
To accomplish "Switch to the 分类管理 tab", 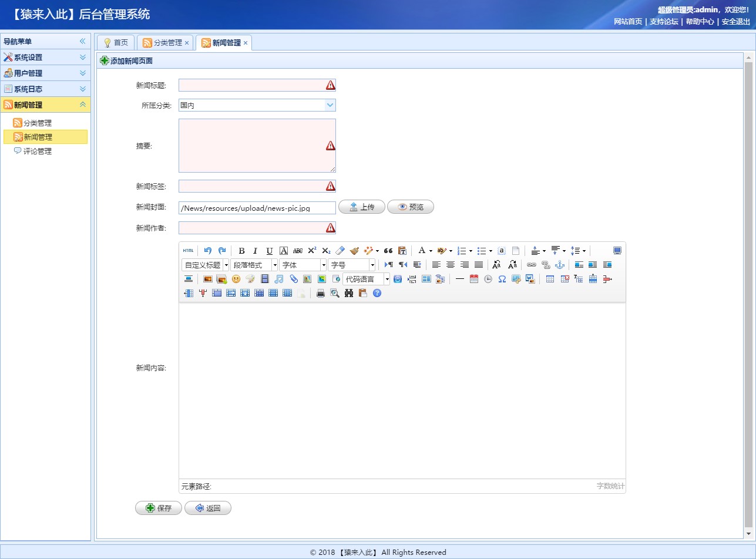I will tap(164, 42).
